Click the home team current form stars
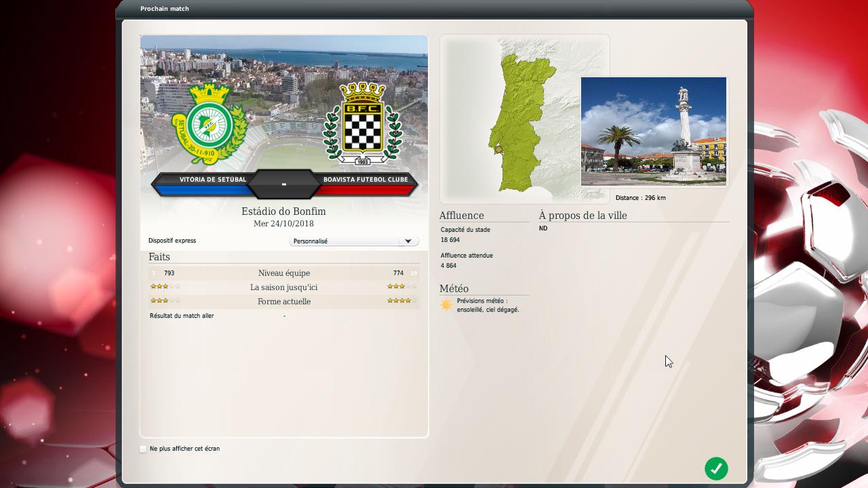868x488 pixels. click(165, 301)
